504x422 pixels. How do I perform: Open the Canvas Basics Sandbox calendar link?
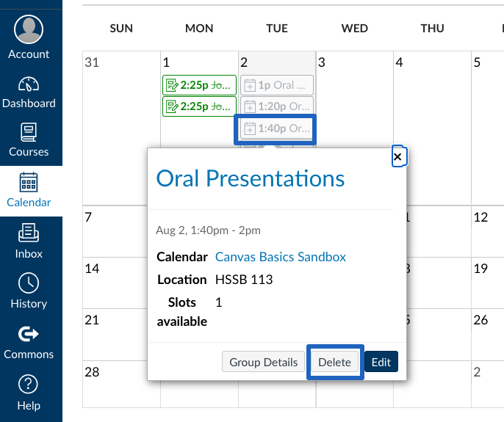[281, 257]
